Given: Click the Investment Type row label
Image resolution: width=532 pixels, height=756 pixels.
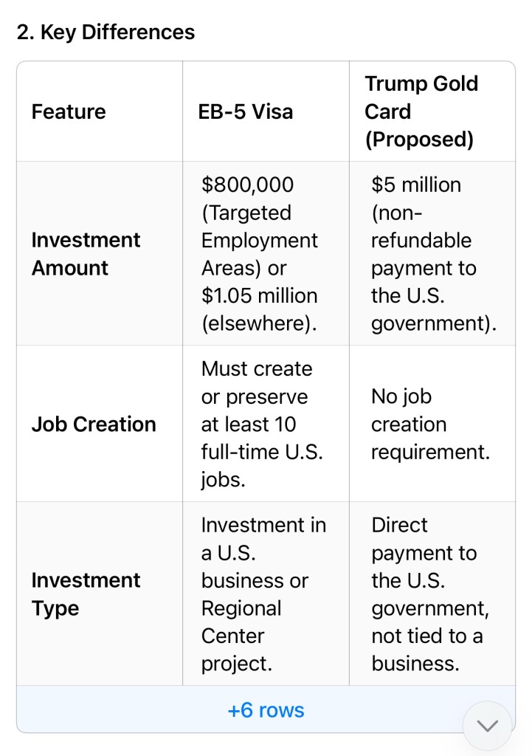Looking at the screenshot, I should pyautogui.click(x=86, y=594).
